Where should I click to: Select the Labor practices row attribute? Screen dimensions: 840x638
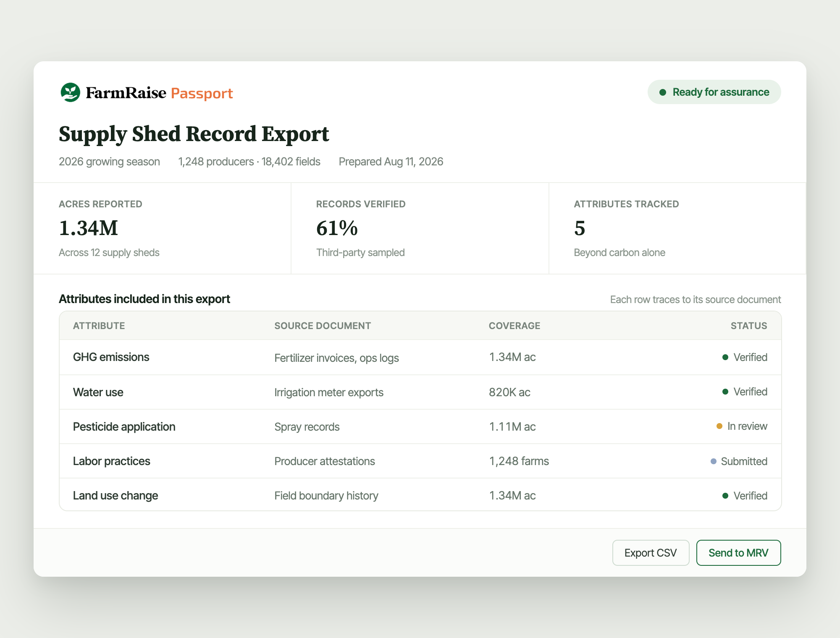[112, 461]
